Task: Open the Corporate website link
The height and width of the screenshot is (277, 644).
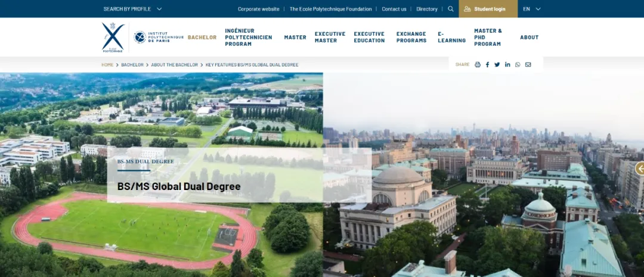Action: pos(258,9)
